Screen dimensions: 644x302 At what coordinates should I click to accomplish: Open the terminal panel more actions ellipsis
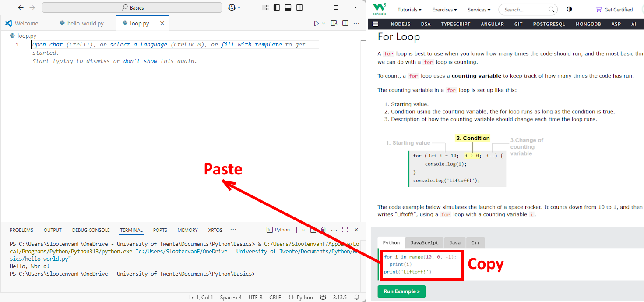(x=334, y=230)
